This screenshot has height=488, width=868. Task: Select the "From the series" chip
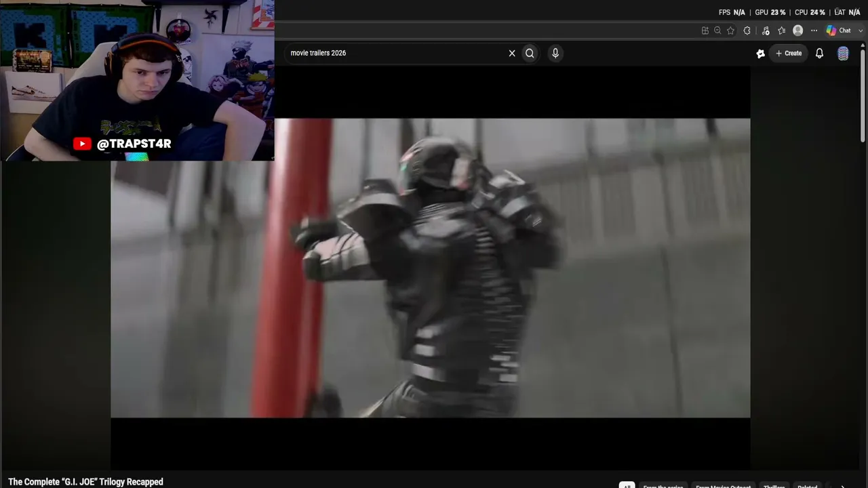[663, 486]
